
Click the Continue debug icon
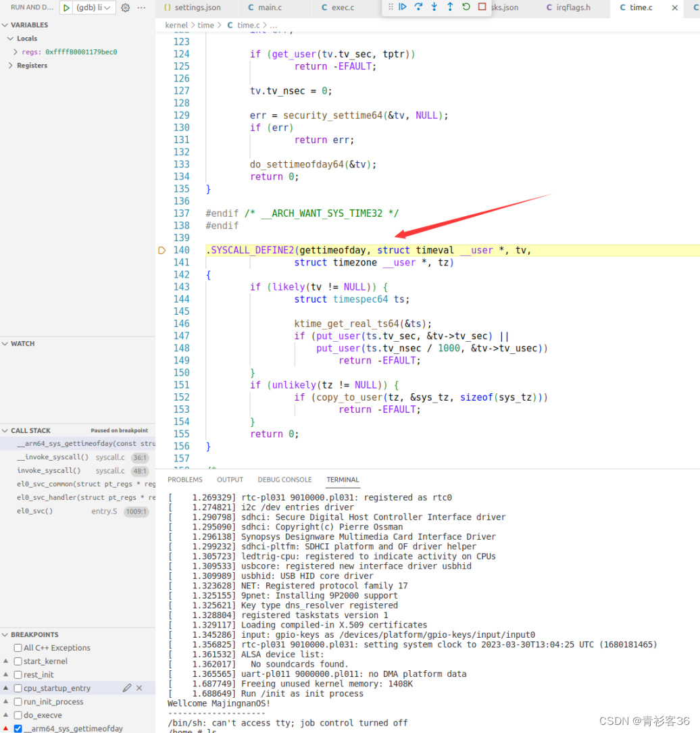point(402,7)
